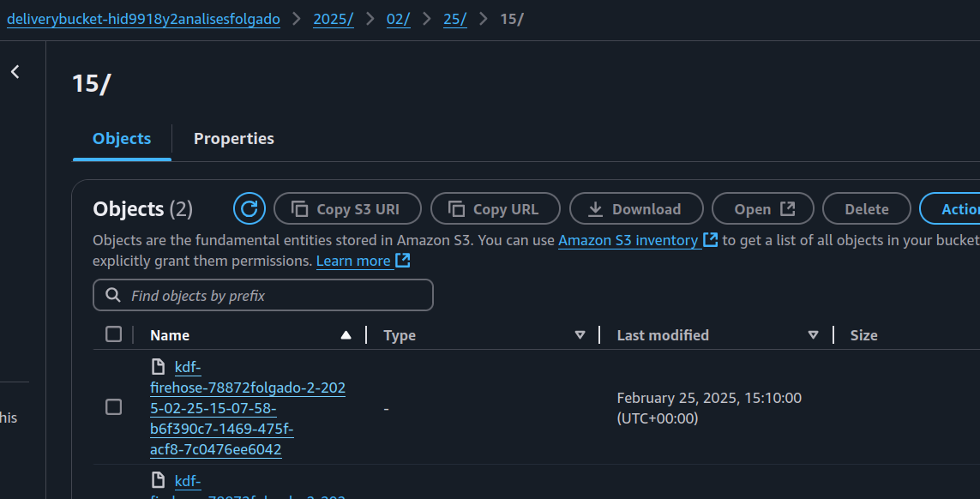Click the Find objects by prefix field

(x=274, y=295)
